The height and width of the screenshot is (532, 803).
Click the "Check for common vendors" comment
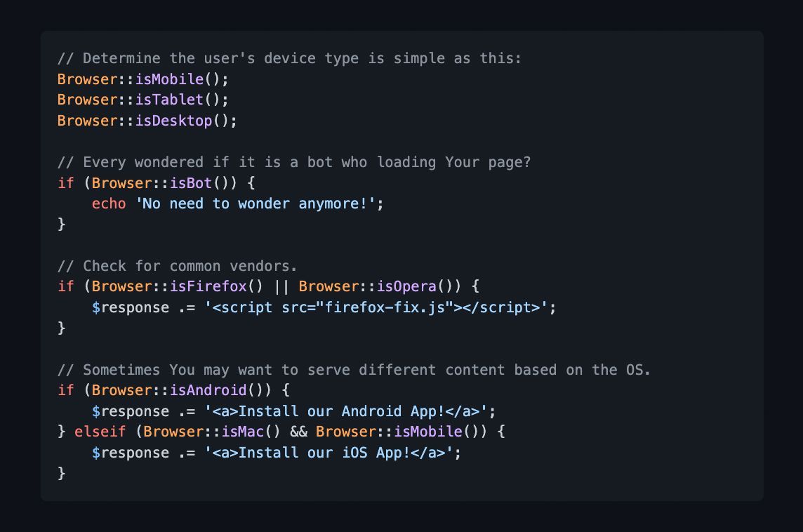[x=177, y=266]
